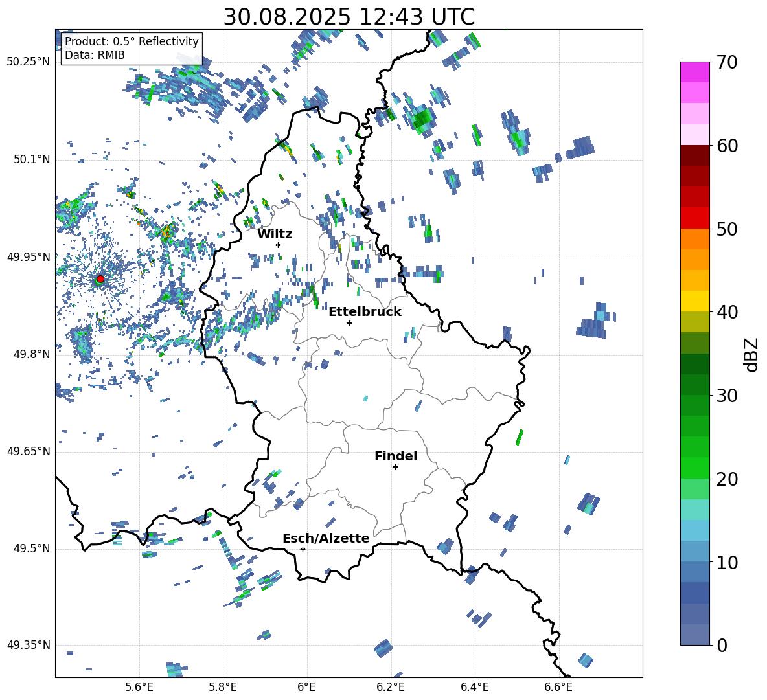Click the Wiltz station cross marker
767x700 pixels.
click(279, 245)
